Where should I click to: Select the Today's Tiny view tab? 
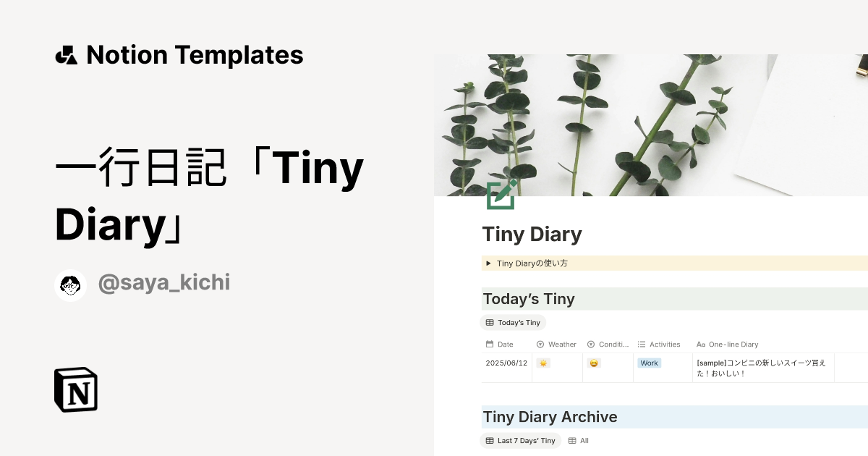click(x=513, y=323)
